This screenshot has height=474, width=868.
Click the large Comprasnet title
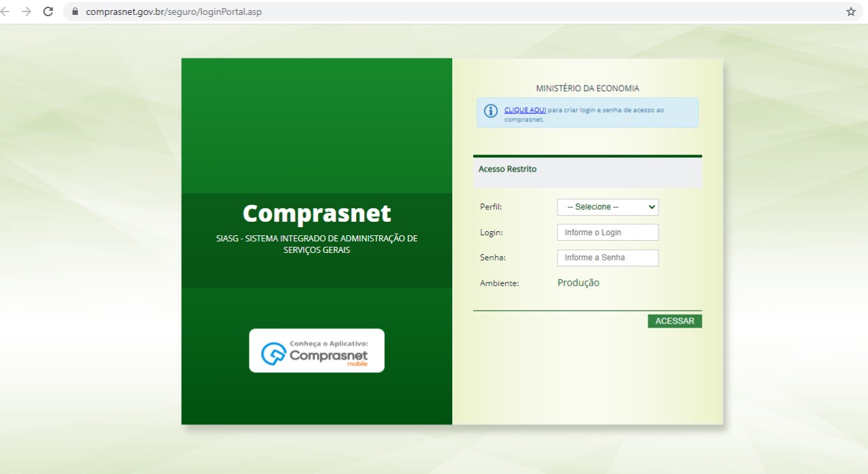317,213
